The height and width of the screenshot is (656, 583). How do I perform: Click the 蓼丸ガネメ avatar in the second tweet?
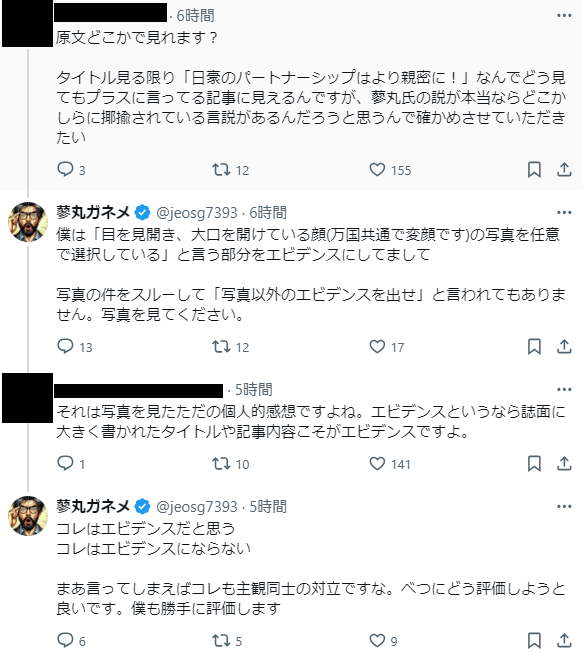(28, 222)
